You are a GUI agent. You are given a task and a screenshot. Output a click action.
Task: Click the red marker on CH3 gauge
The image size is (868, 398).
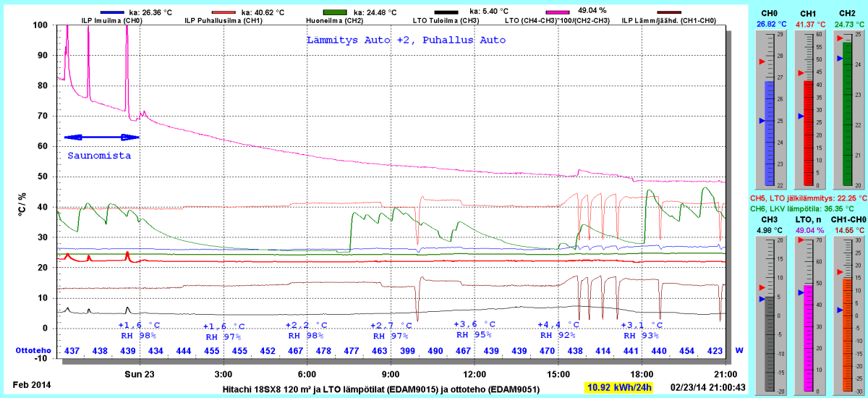pyautogui.click(x=762, y=287)
